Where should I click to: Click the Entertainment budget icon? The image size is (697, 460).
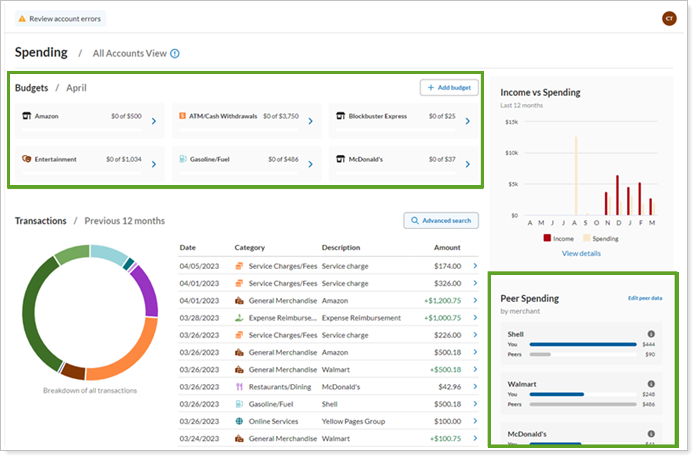[x=26, y=159]
